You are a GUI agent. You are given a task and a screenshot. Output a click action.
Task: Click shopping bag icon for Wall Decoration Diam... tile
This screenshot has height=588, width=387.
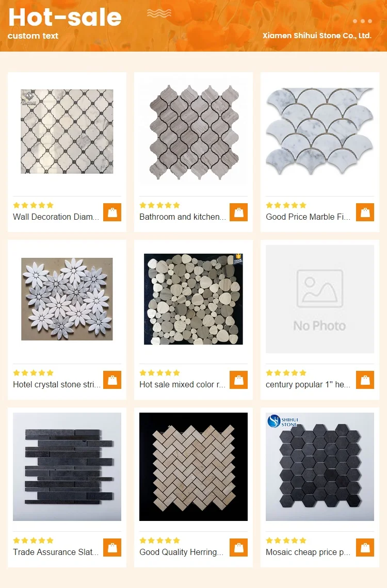pos(112,213)
